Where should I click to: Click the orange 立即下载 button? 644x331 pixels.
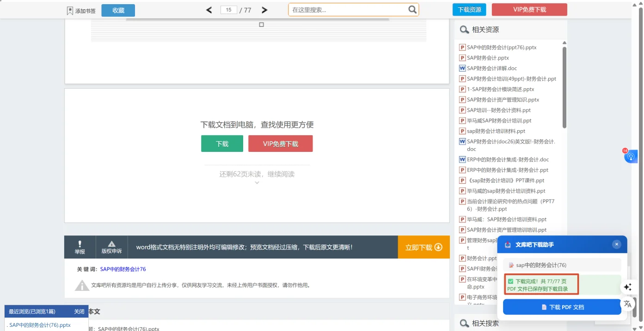pyautogui.click(x=424, y=247)
